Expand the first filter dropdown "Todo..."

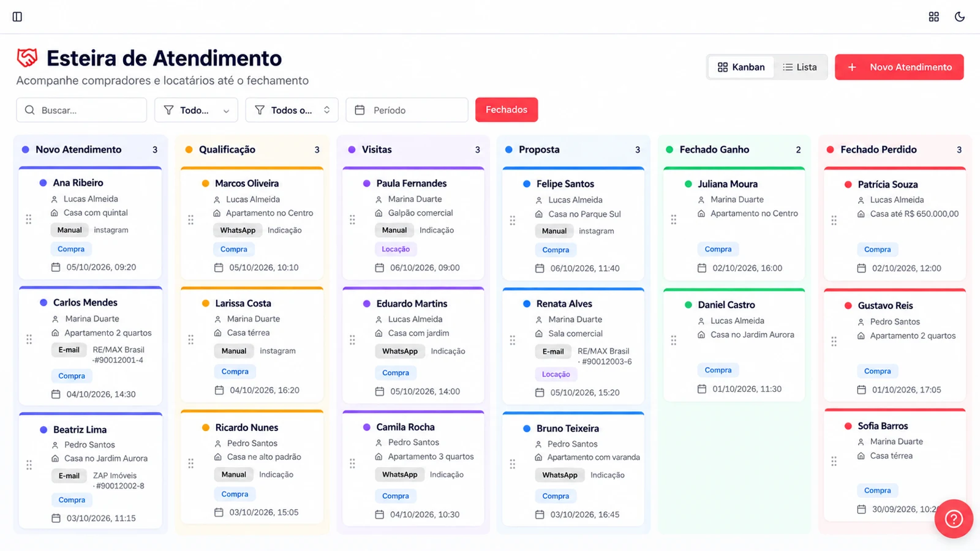pyautogui.click(x=196, y=110)
